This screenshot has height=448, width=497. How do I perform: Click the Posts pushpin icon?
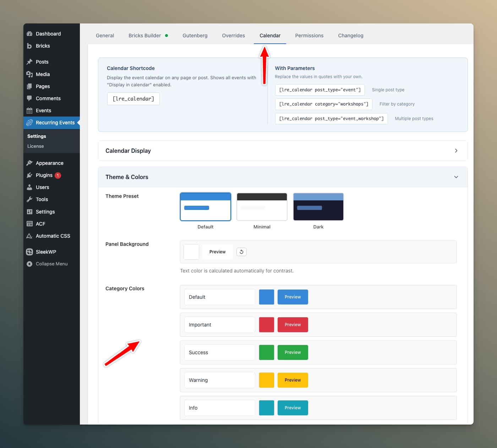[x=29, y=62]
